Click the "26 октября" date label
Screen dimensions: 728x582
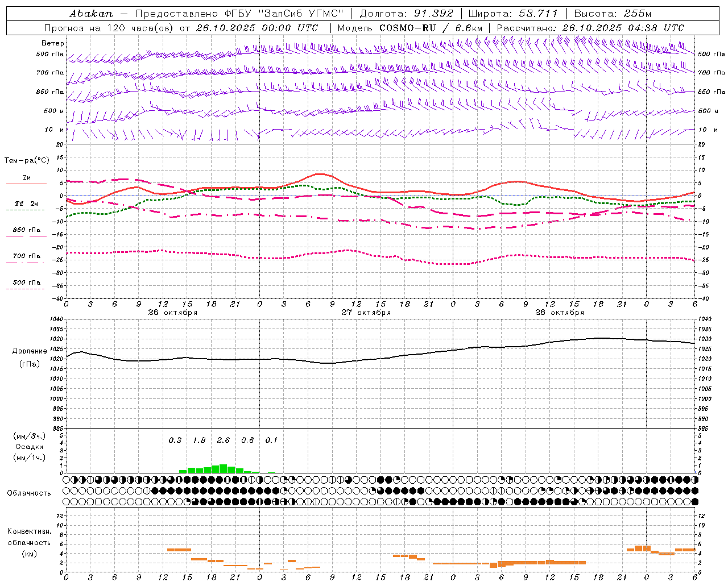[173, 313]
